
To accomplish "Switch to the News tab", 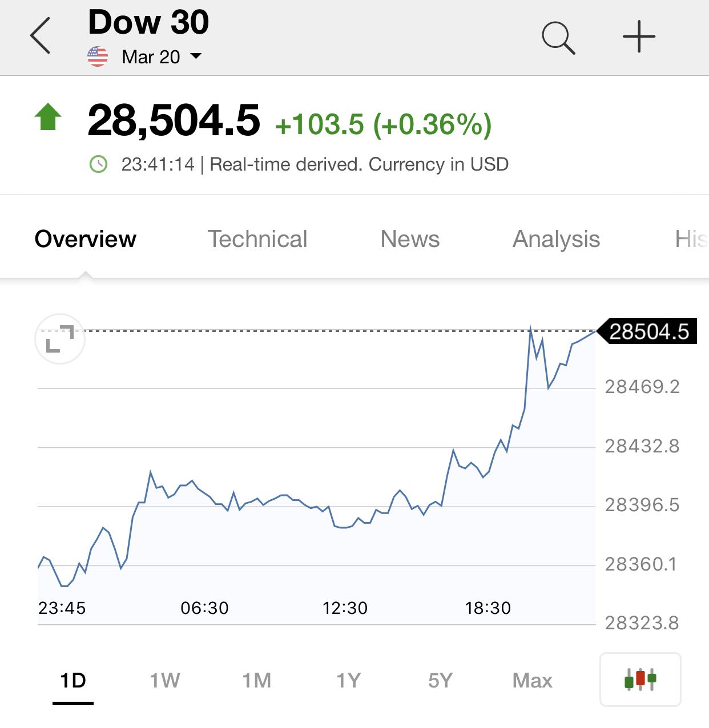I will [410, 239].
